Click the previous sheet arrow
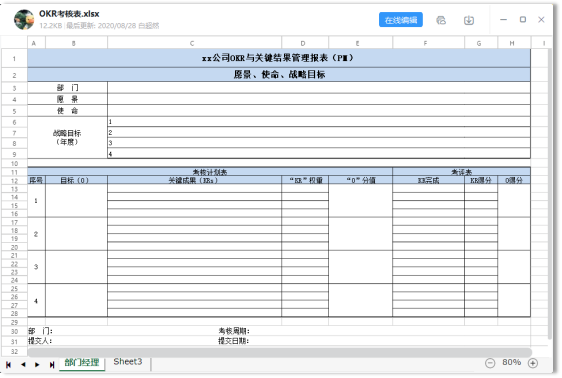 tap(23, 365)
